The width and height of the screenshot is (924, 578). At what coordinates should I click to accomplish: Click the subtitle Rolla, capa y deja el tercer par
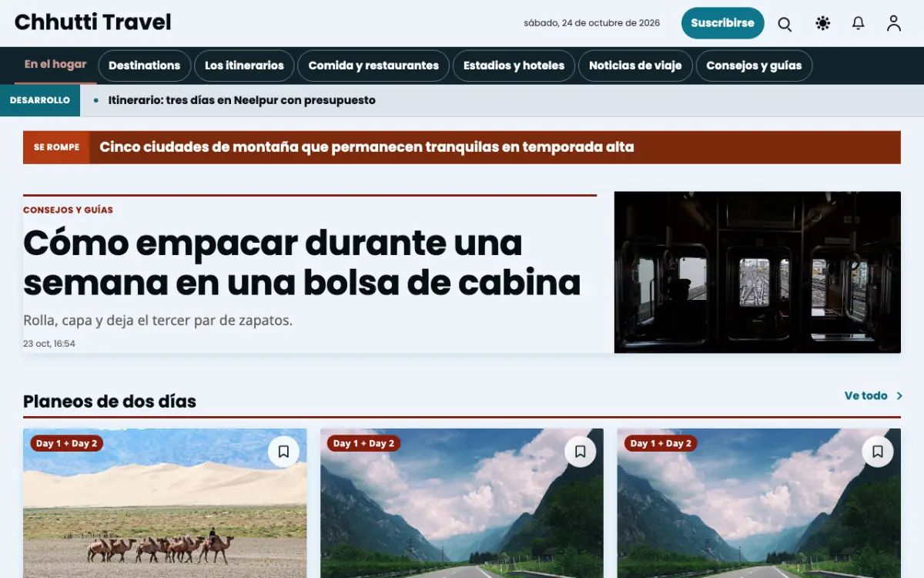(158, 321)
